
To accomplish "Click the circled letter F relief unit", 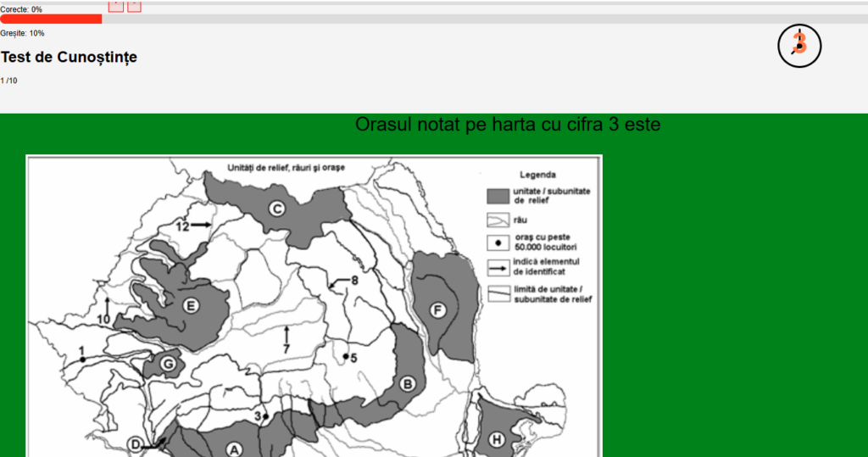I will pyautogui.click(x=437, y=309).
